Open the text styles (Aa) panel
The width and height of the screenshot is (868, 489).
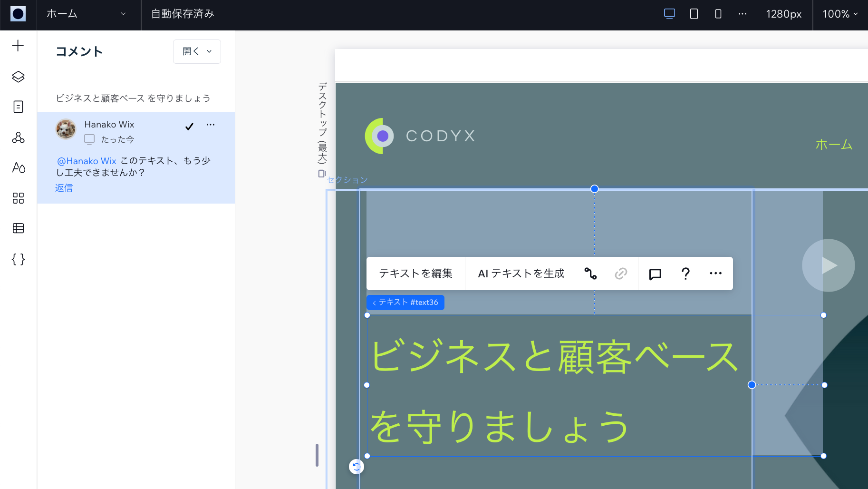18,167
